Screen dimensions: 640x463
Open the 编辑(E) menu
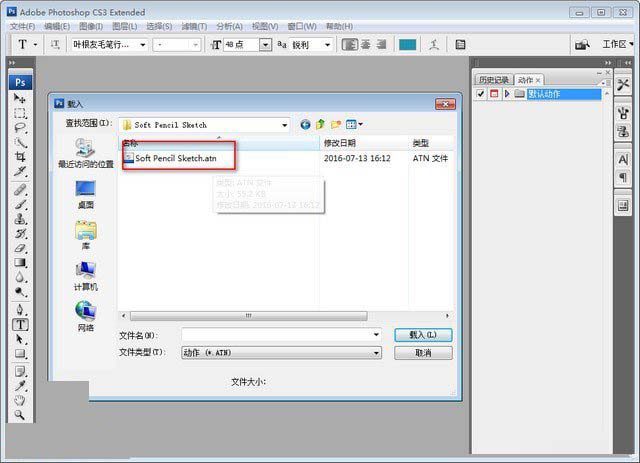click(57, 27)
